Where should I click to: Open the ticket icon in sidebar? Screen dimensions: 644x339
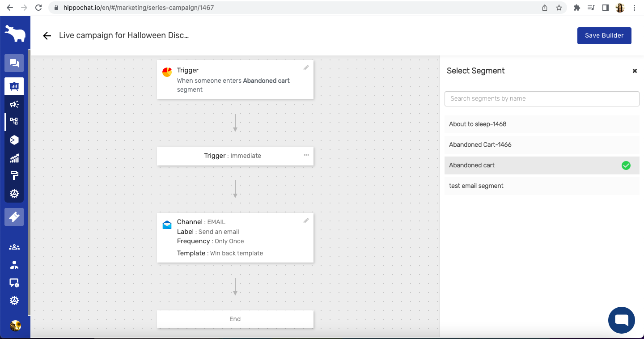click(x=14, y=217)
